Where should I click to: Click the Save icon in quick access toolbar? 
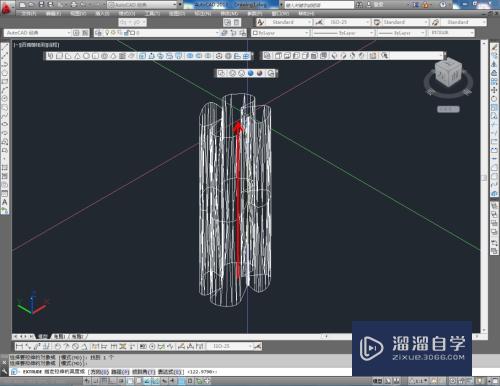coord(41,5)
